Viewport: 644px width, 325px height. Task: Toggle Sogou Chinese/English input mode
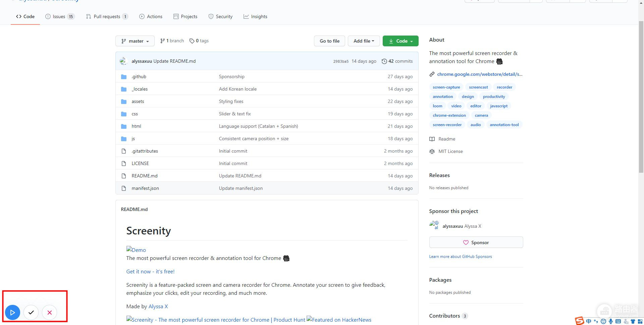coord(589,321)
